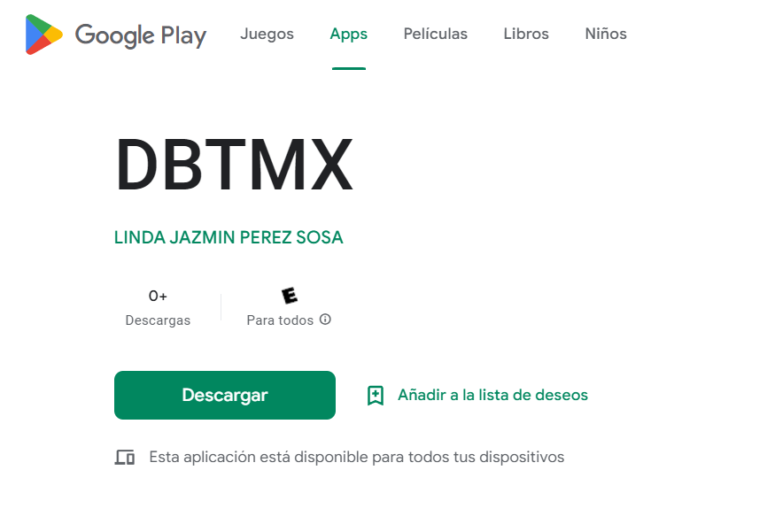
Task: Click the green underline beneath Apps tab
Action: [x=349, y=68]
